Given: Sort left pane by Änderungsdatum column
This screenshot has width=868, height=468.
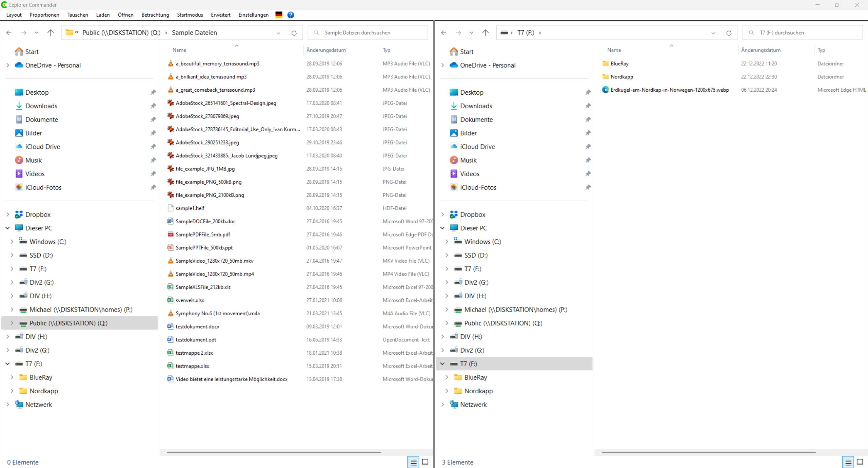Looking at the screenshot, I should (326, 50).
